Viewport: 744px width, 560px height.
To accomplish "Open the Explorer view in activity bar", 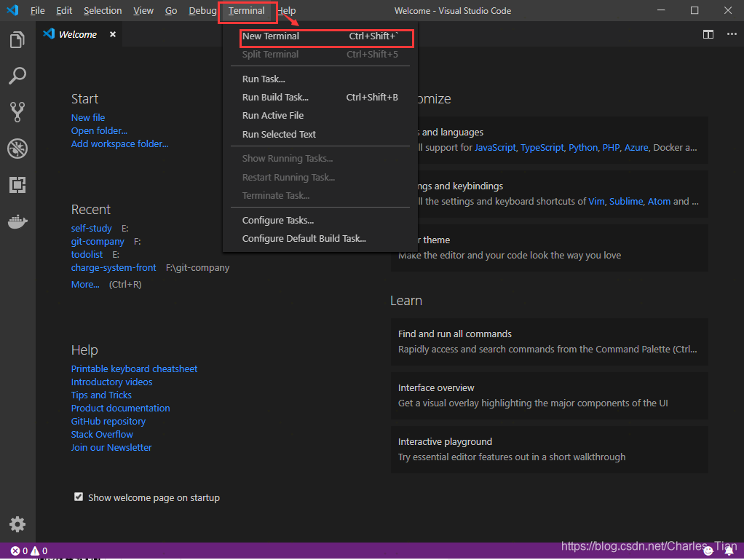I will coord(17,40).
